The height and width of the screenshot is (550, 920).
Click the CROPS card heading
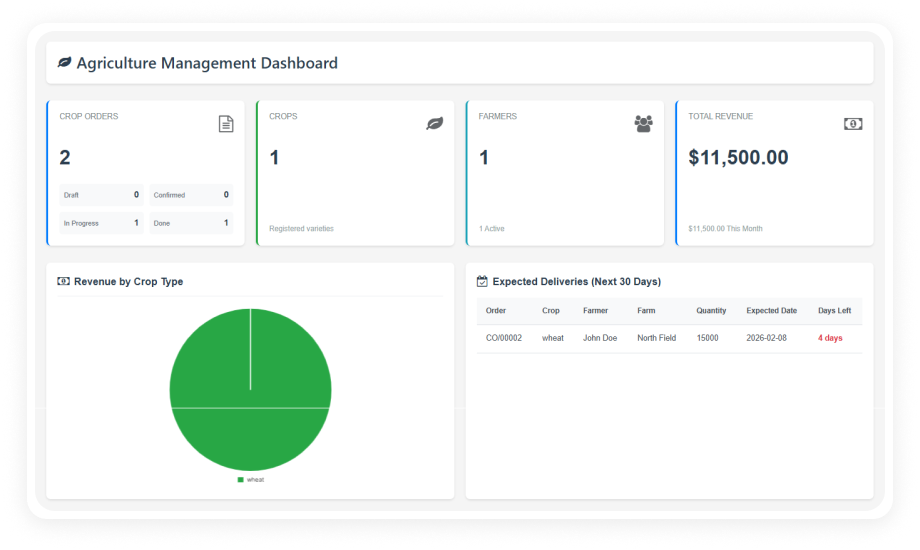(x=283, y=116)
